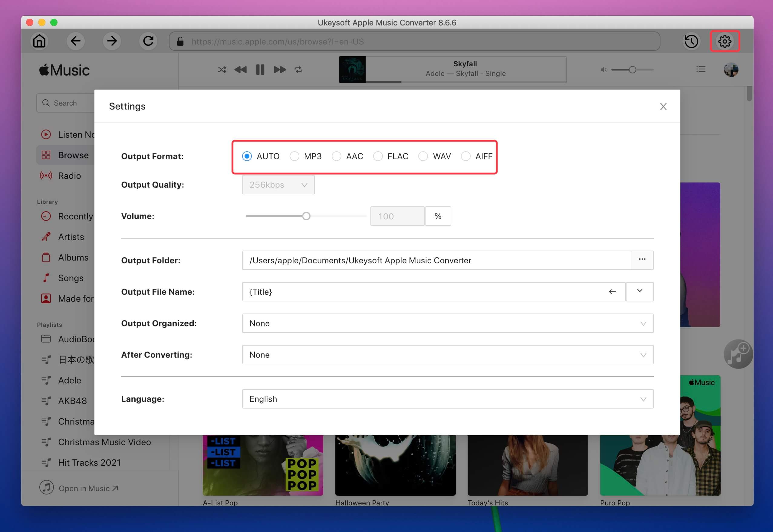Click the queue/list view icon

tap(700, 69)
